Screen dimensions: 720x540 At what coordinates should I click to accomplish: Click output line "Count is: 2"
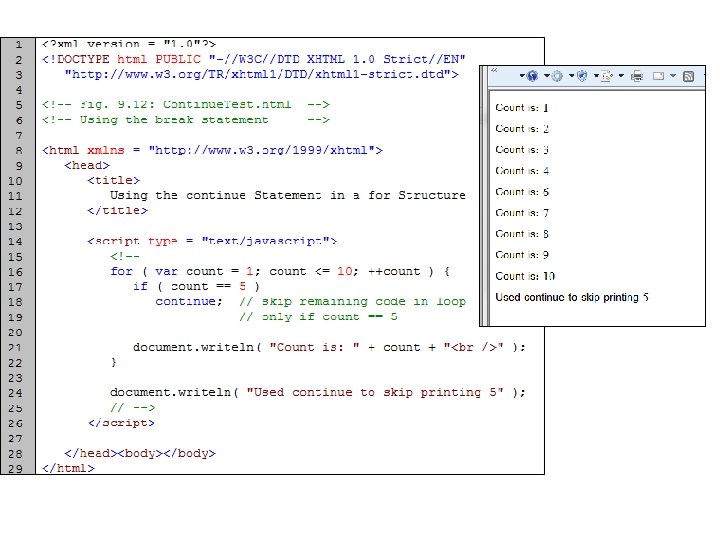point(522,129)
